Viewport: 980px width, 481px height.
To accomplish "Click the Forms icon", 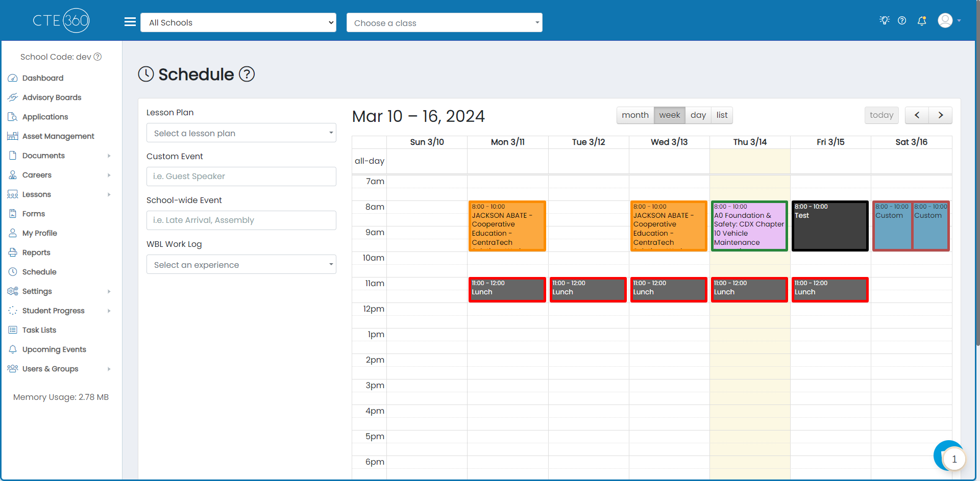I will (x=13, y=214).
